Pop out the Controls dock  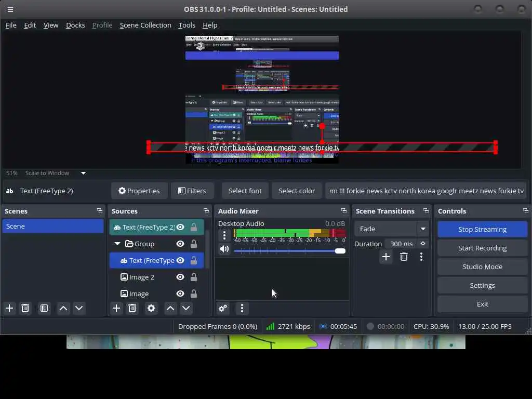(x=526, y=210)
